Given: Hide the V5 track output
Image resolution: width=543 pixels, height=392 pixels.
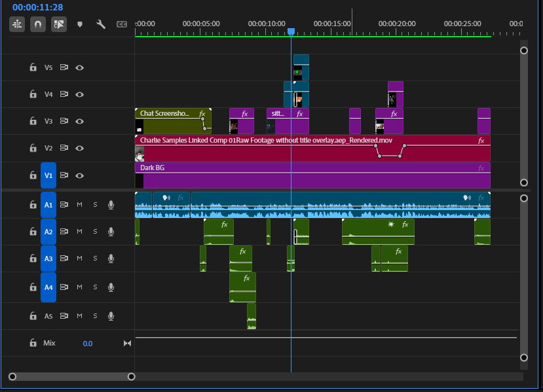Looking at the screenshot, I should pyautogui.click(x=80, y=68).
